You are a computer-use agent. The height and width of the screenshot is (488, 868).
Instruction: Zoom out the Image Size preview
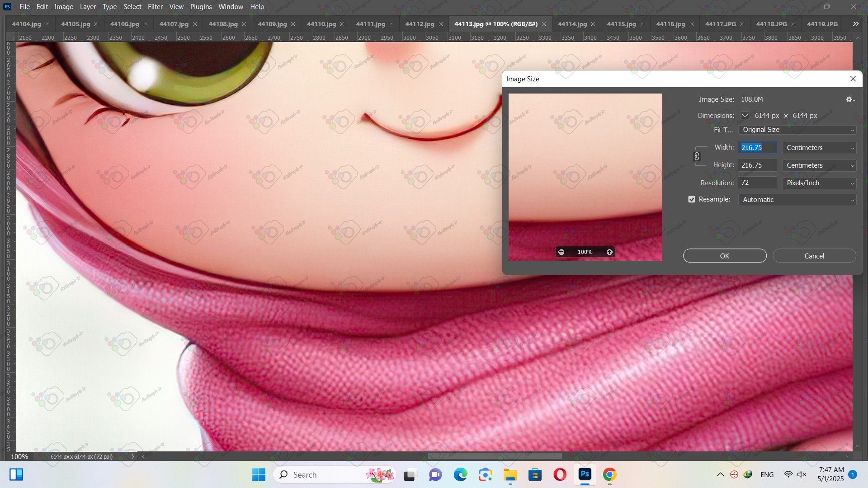click(561, 252)
